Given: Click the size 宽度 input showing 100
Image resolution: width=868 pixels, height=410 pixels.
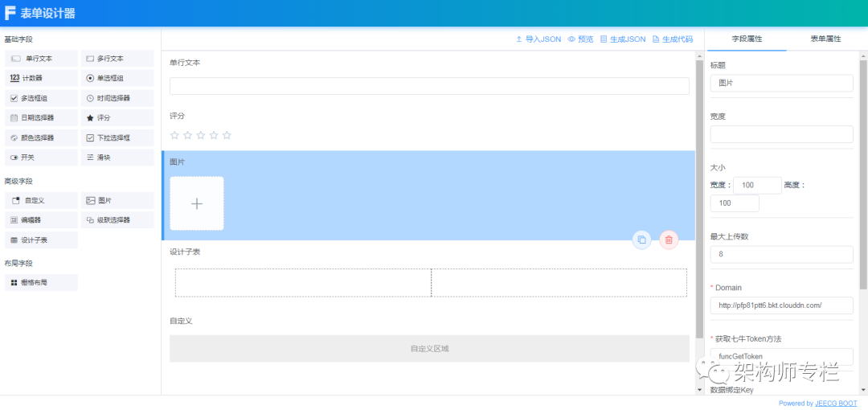Looking at the screenshot, I should tap(757, 186).
